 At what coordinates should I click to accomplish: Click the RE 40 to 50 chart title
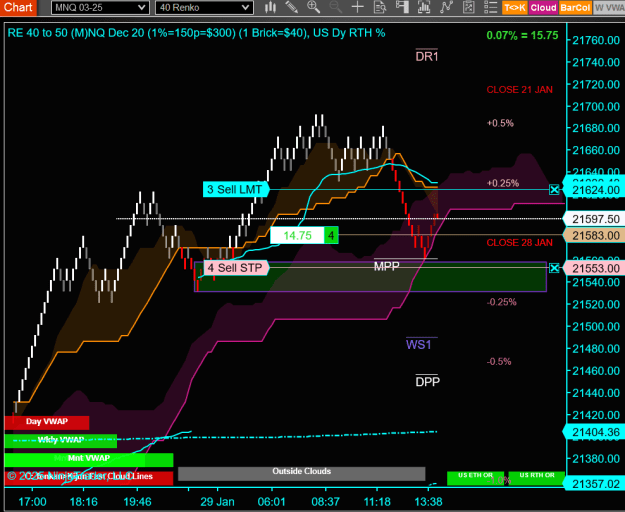pyautogui.click(x=196, y=33)
